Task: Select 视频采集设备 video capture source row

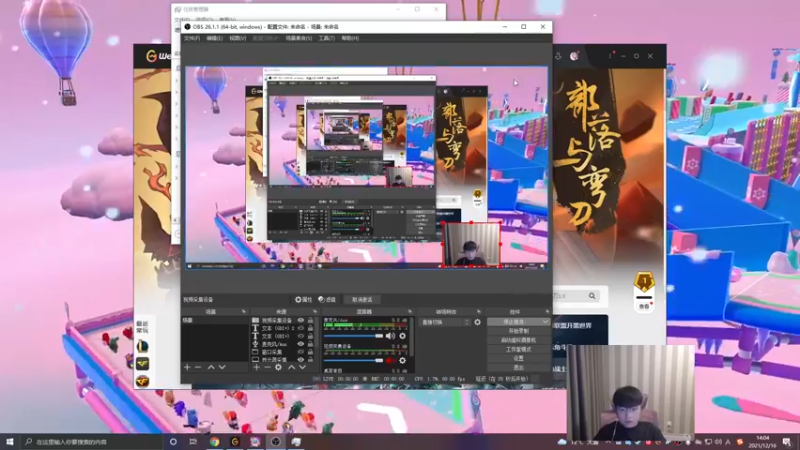Action: point(283,320)
